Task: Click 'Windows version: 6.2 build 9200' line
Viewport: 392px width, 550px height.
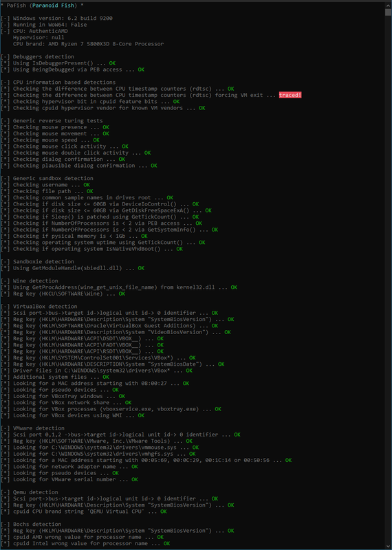Action: coord(56,19)
